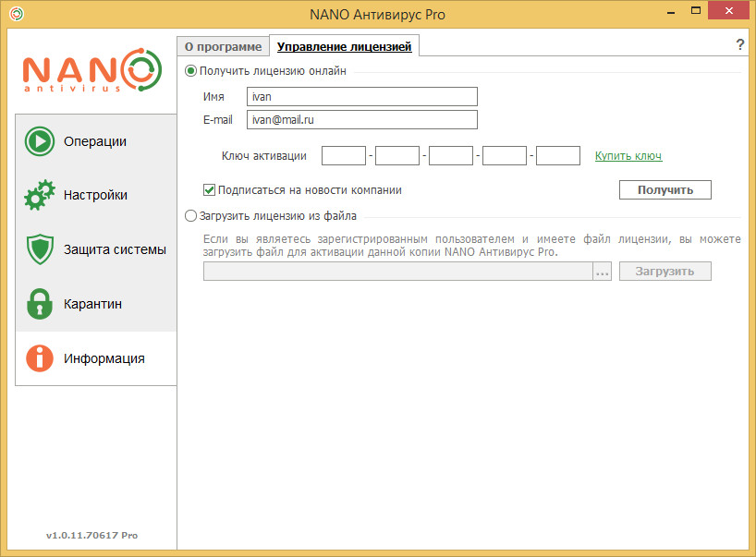
Task: Maximize the NANO Антивирус Pro window
Action: click(x=695, y=10)
